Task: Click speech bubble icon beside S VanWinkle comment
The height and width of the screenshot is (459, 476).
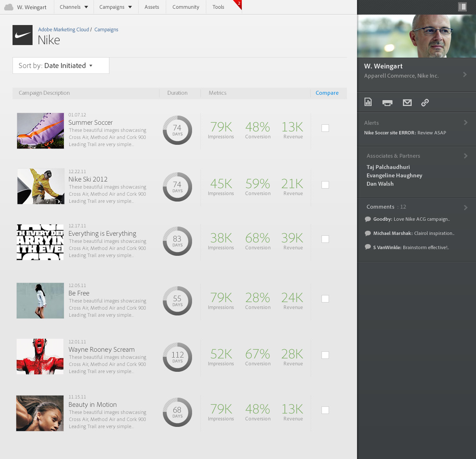Action: coord(367,247)
